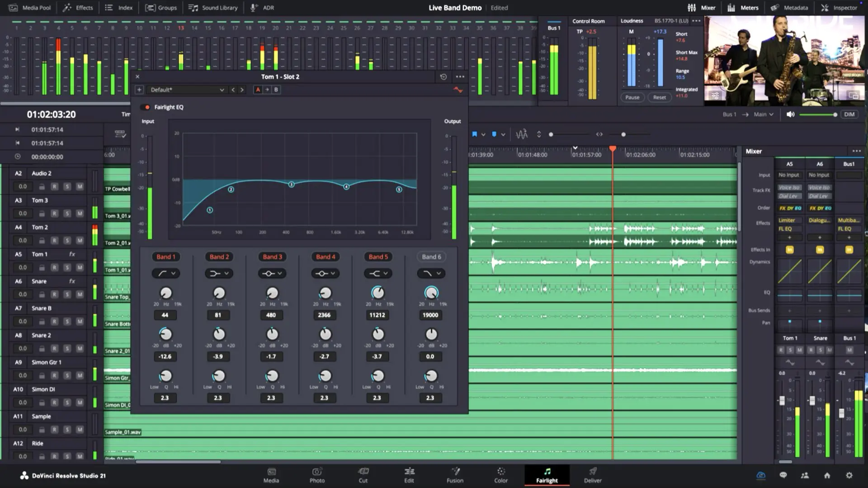Disable the Effects In toggle on Tom 1 strip
868x488 pixels.
(x=789, y=249)
